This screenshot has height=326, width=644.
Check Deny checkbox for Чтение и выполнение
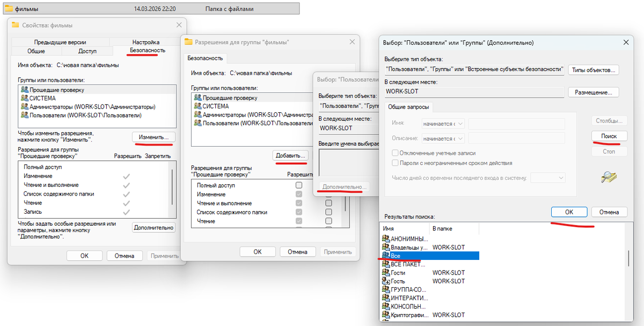[328, 203]
